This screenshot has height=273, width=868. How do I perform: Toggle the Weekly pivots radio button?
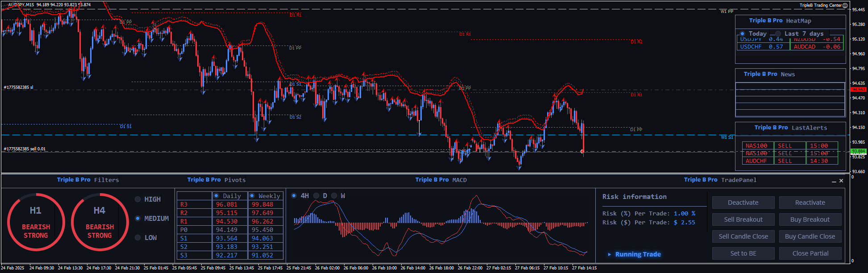(252, 196)
